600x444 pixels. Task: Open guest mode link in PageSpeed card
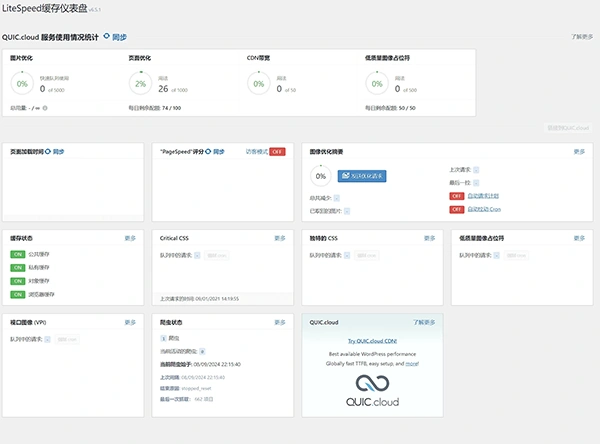256,152
